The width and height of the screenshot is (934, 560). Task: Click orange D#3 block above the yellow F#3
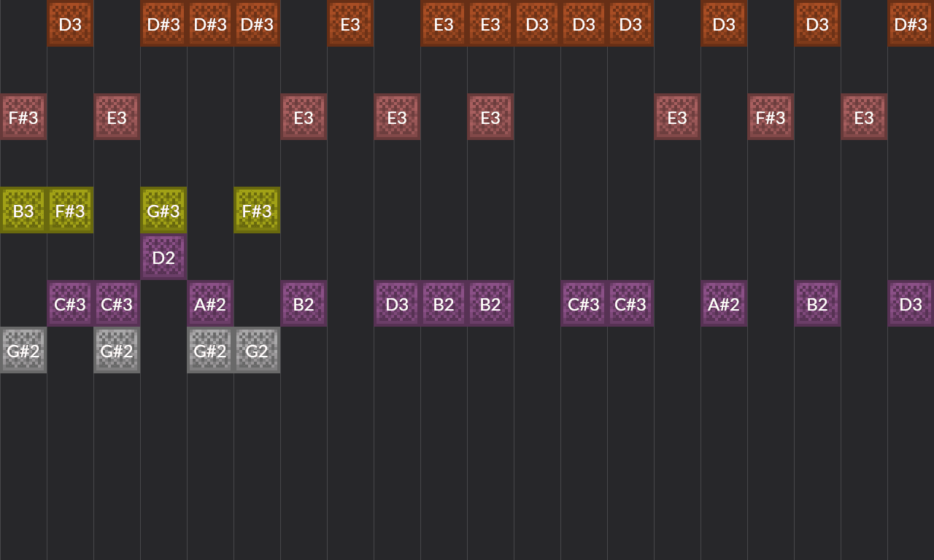pyautogui.click(x=257, y=23)
